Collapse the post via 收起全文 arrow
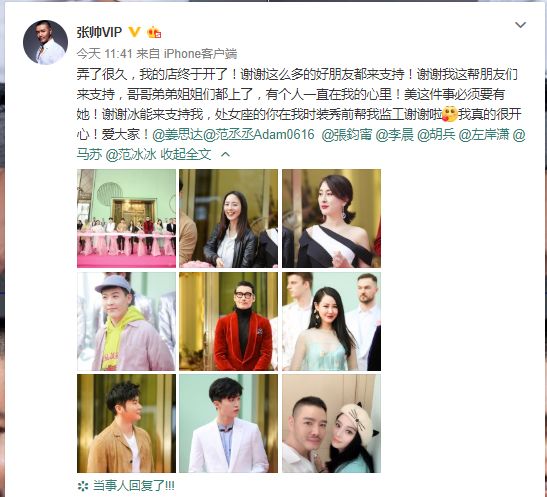 pos(226,155)
